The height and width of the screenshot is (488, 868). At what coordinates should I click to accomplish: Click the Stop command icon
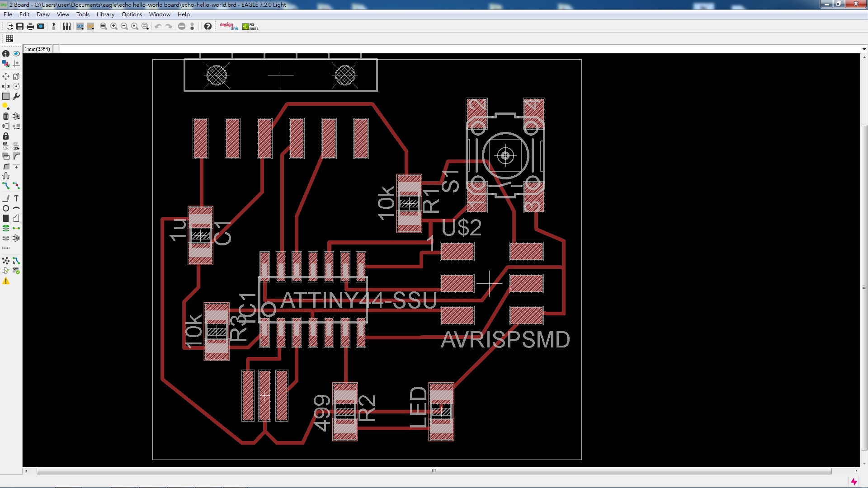point(182,26)
